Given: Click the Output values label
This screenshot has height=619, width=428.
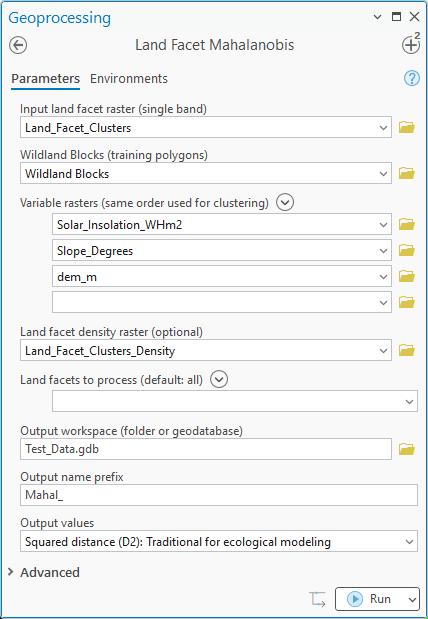Looking at the screenshot, I should coord(57,523).
